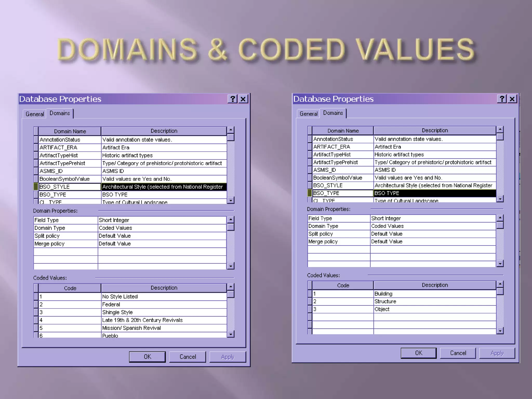Click Coded Values domain type in right dialog
Image resolution: width=532 pixels, height=399 pixels.
pyautogui.click(x=433, y=226)
